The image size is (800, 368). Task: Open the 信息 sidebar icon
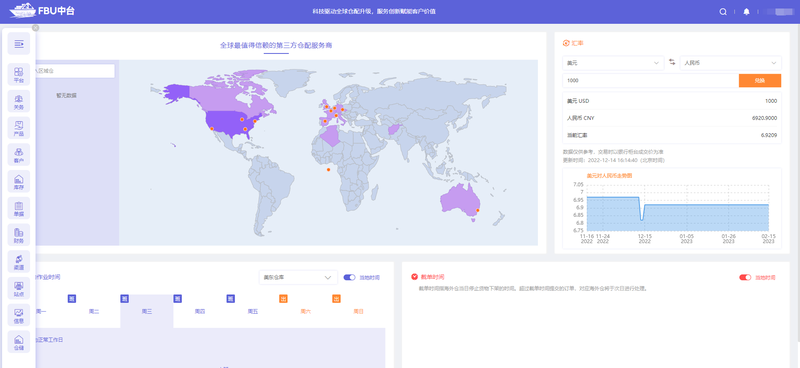coord(19,314)
